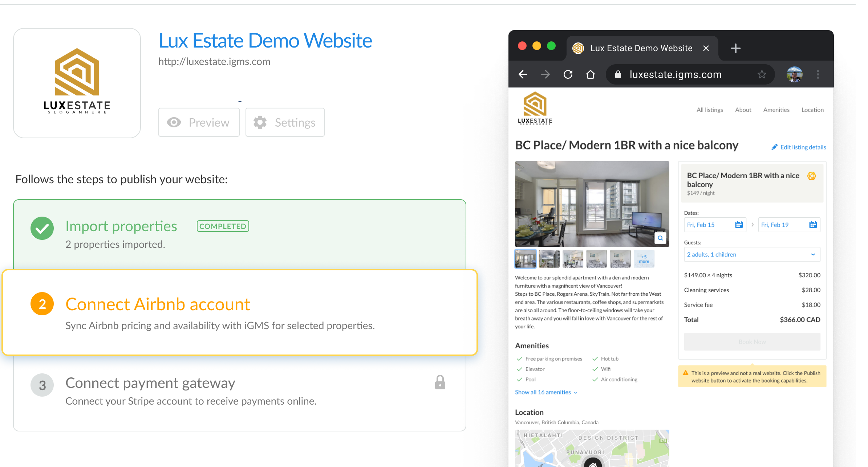The width and height of the screenshot is (868, 467).
Task: Click the lock icon on payment gateway
Action: pos(440,382)
